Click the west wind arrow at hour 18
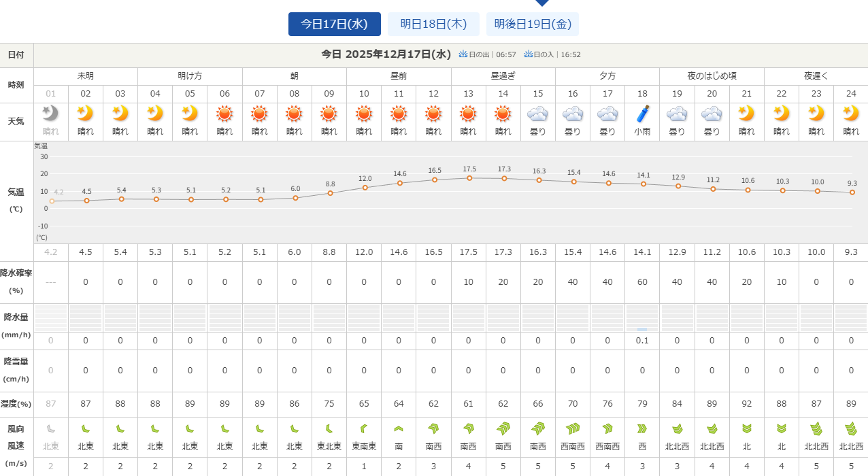Screen dimensions: 868x476 pos(642,428)
